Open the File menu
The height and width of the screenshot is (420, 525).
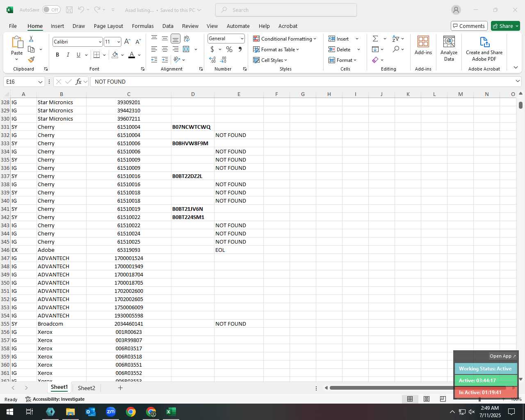click(13, 26)
